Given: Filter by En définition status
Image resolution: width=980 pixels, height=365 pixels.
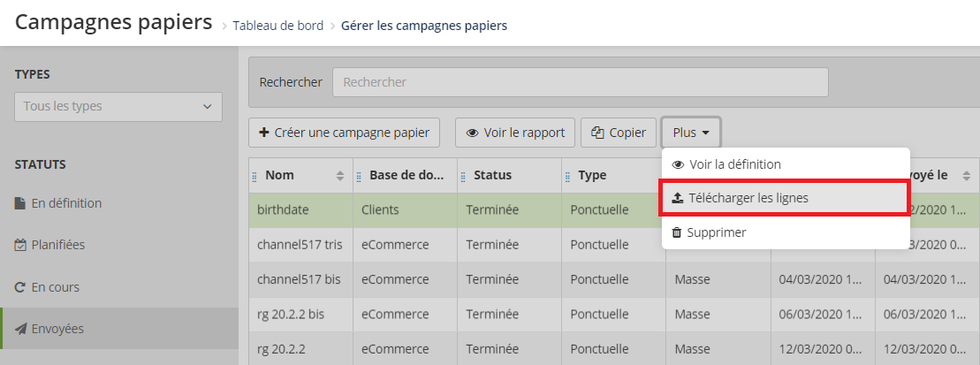Looking at the screenshot, I should click(66, 203).
